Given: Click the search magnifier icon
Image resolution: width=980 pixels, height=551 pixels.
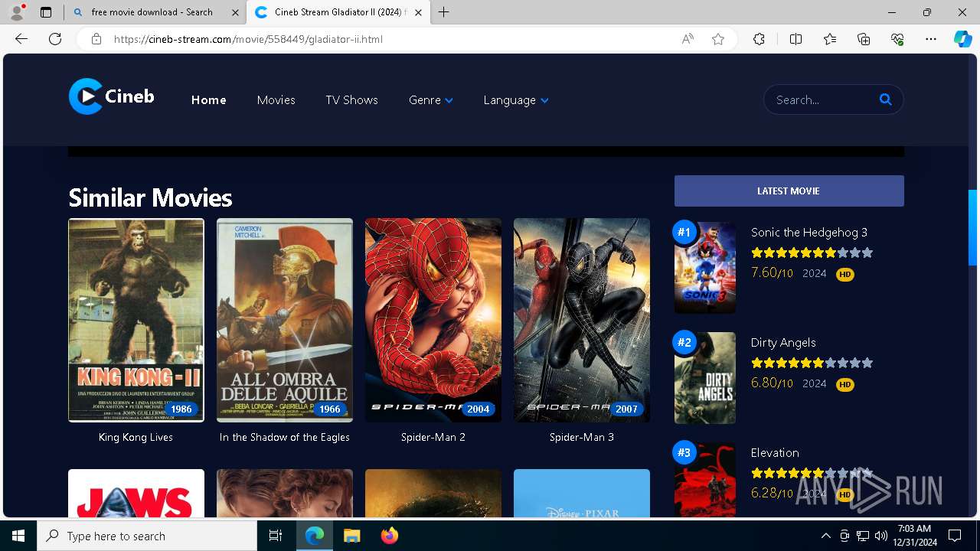Looking at the screenshot, I should 885,99.
